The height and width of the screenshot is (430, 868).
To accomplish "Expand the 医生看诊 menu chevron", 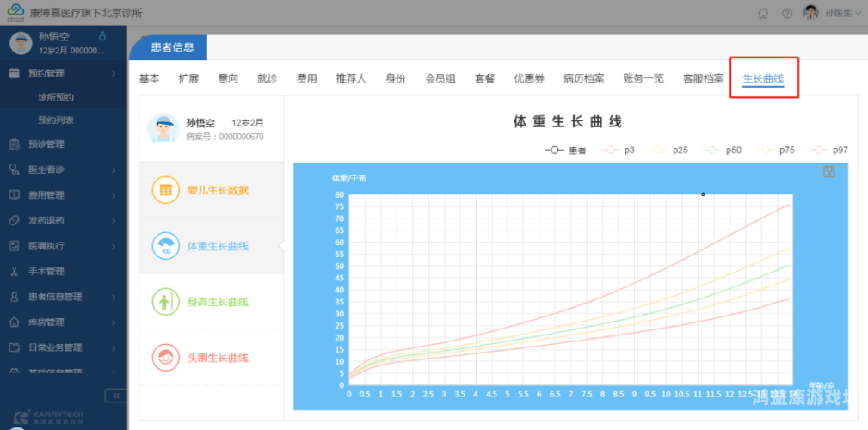I will click(114, 170).
